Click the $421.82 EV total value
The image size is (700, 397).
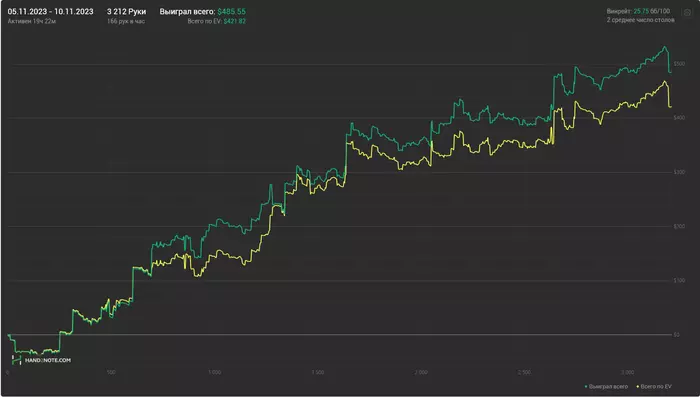pos(234,21)
